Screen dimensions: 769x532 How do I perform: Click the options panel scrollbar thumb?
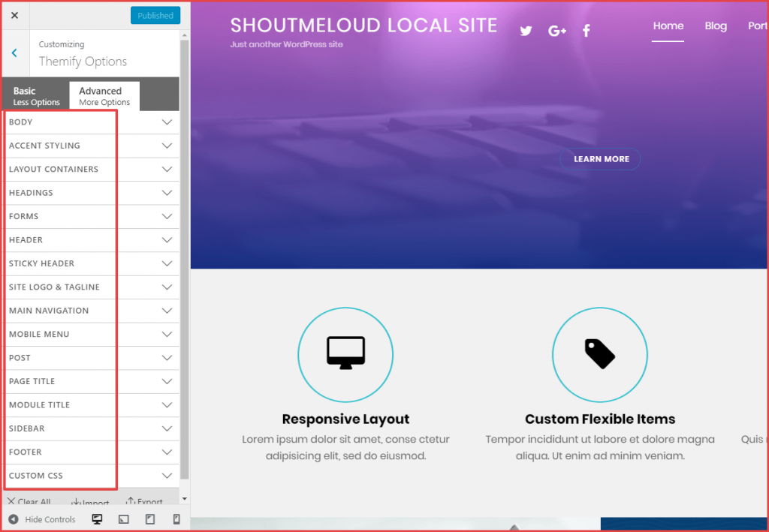pos(185,260)
